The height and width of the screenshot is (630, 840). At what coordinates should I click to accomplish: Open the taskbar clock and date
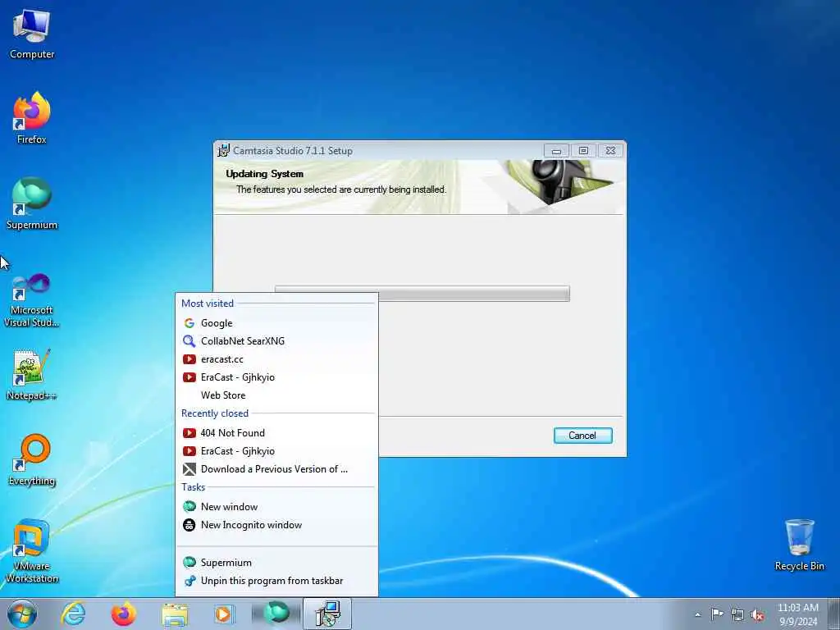click(x=797, y=614)
